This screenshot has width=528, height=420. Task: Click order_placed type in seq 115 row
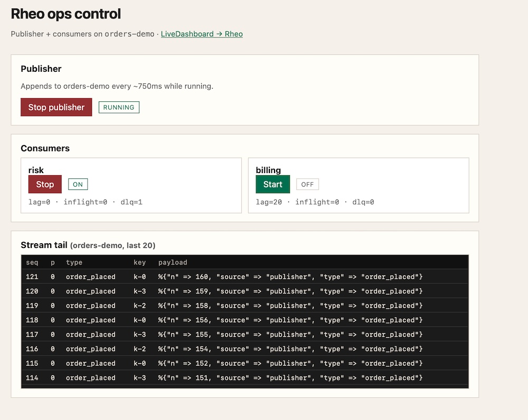91,364
